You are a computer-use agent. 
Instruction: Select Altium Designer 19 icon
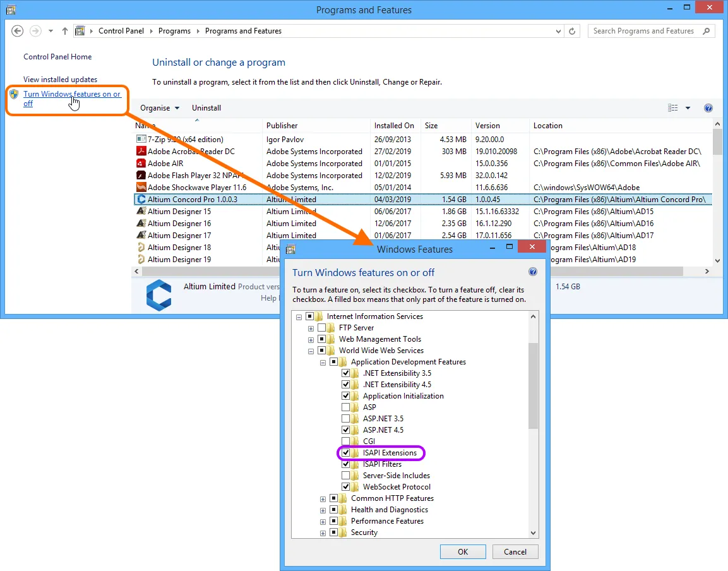[x=141, y=259]
